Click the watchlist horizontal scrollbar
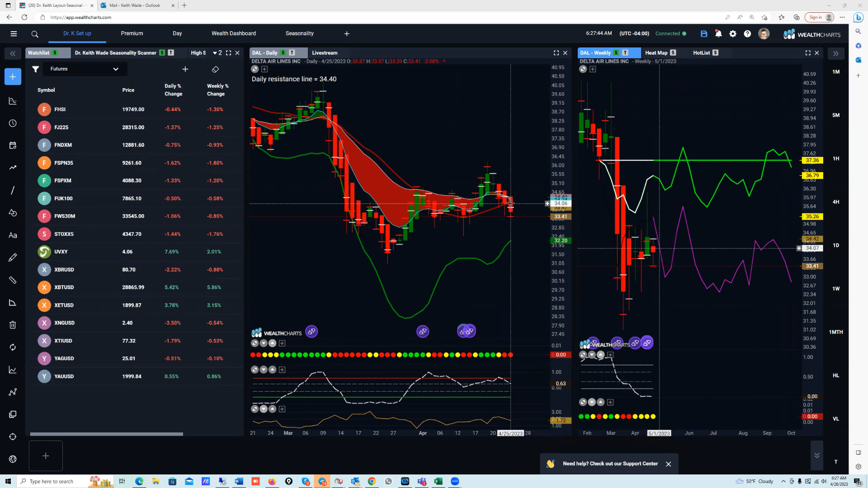 106,434
